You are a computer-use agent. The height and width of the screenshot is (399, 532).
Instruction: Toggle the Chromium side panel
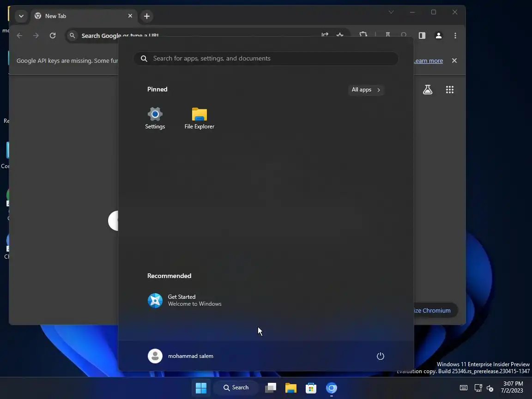click(x=422, y=35)
